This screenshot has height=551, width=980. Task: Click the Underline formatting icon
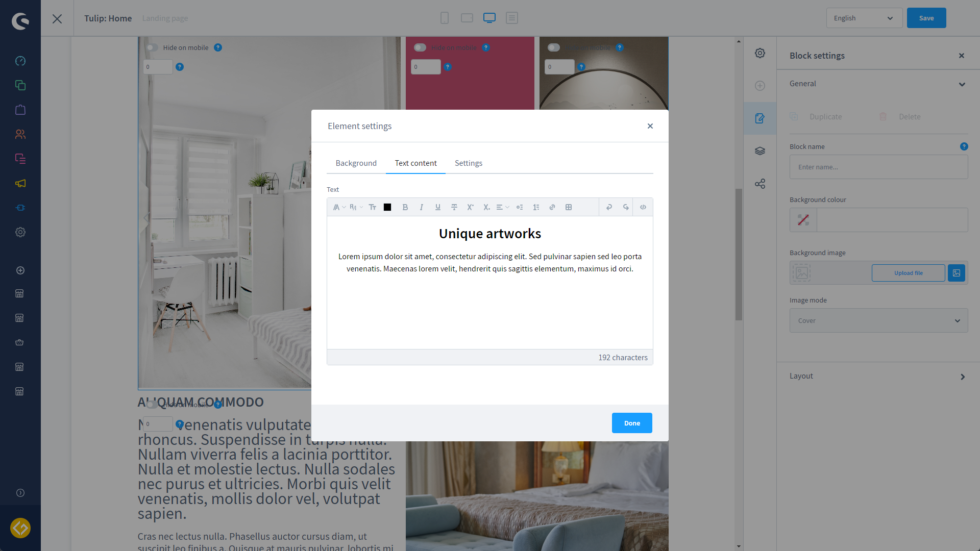437,207
